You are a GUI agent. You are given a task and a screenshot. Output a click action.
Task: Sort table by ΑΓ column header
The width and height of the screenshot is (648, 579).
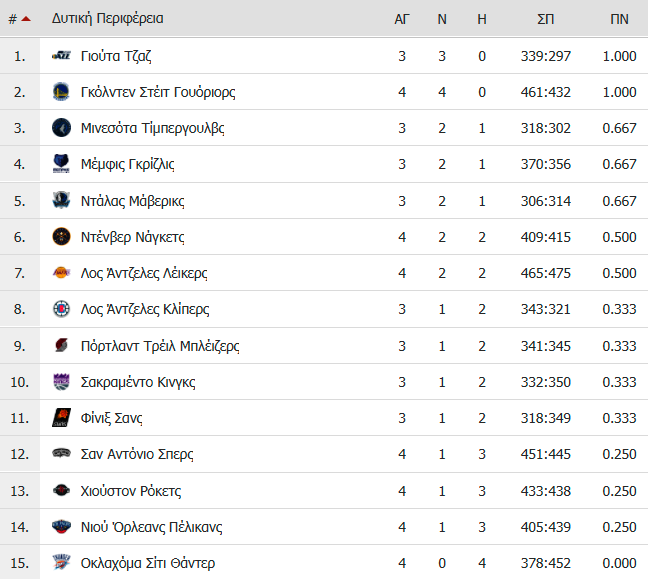402,19
